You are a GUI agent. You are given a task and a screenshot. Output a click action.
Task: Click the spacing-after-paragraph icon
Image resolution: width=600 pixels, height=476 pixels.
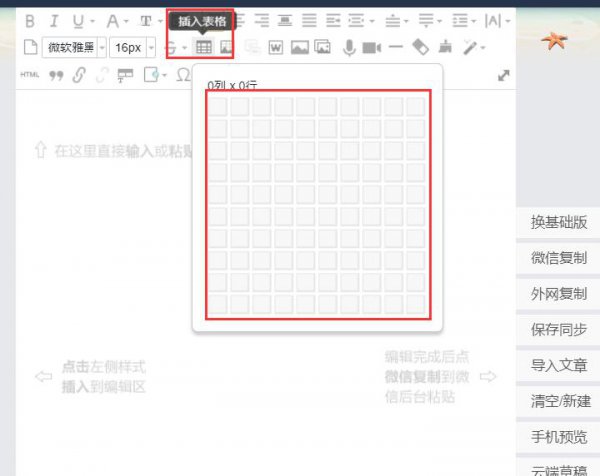click(x=426, y=20)
